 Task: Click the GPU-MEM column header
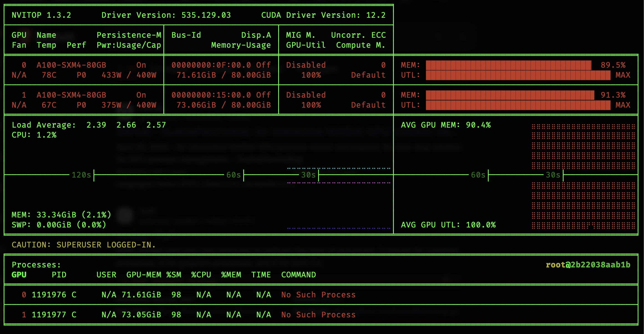[x=144, y=275]
